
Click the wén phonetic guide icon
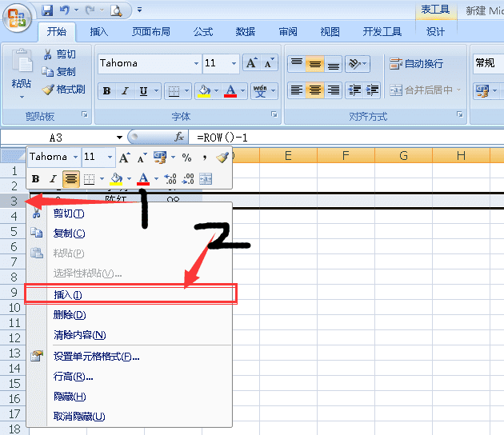pos(260,91)
